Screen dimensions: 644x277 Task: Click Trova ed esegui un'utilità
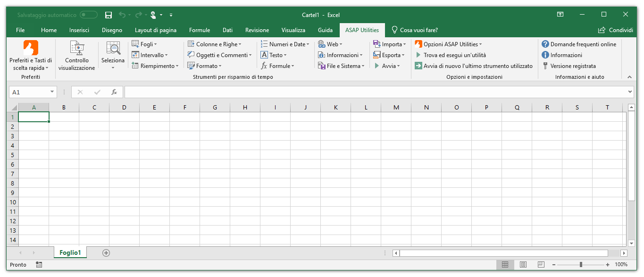coord(451,55)
